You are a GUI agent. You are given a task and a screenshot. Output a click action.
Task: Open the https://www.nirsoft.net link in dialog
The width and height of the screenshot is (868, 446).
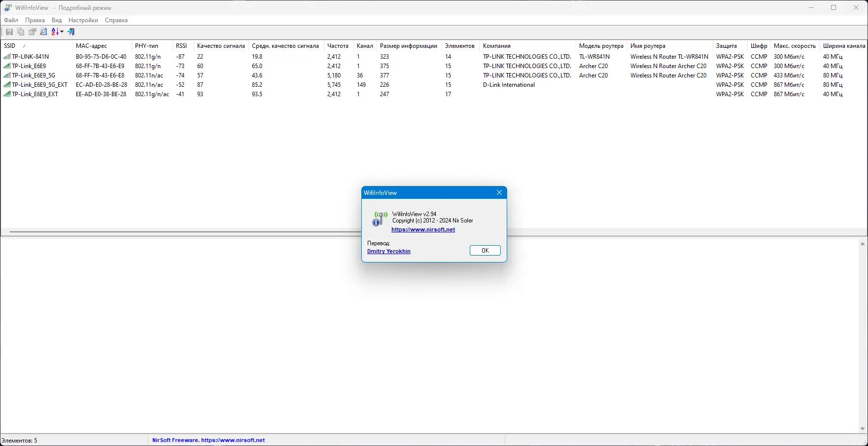click(423, 229)
